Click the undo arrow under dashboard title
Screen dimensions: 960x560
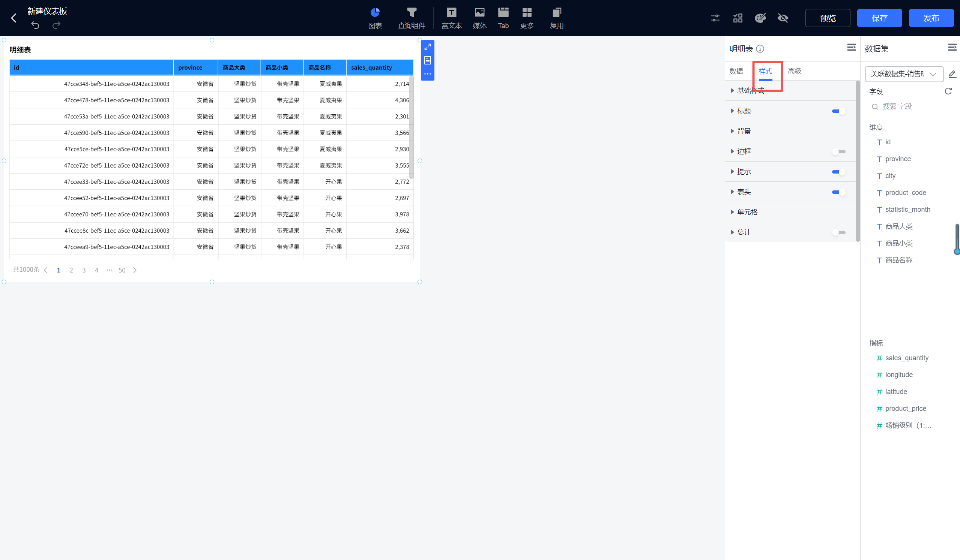pyautogui.click(x=35, y=25)
